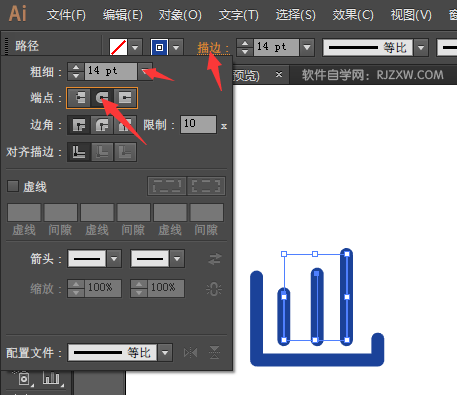457x395 pixels.
Task: Align stroke to center icon
Action: [x=79, y=152]
